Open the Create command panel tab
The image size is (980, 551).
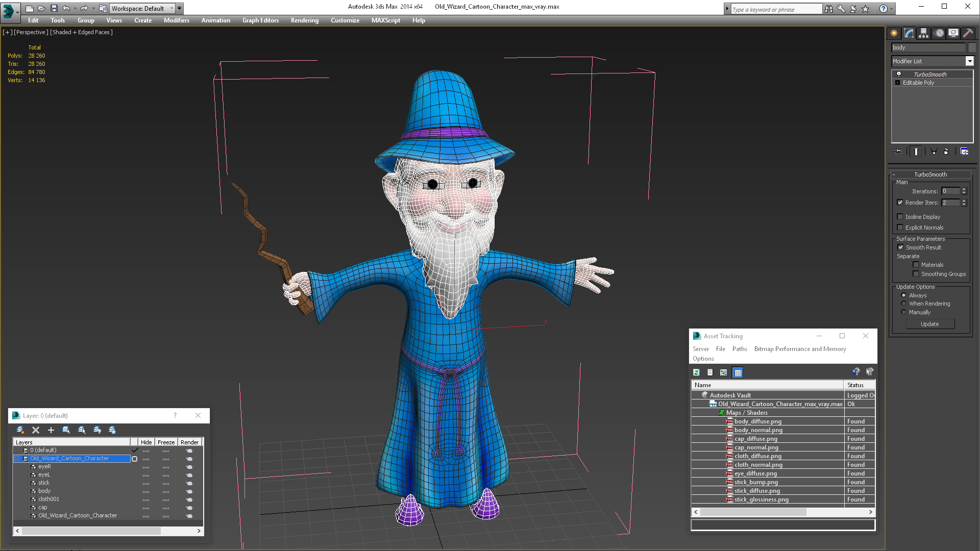point(894,33)
